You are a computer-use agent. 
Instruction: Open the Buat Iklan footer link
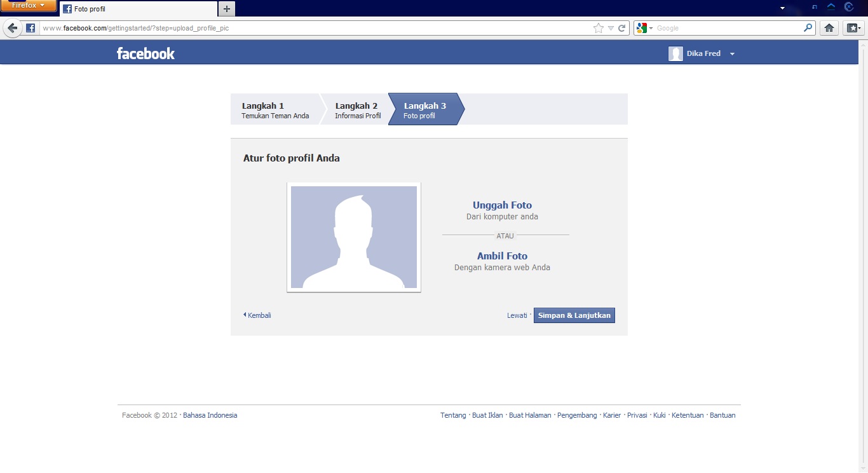[x=487, y=415]
